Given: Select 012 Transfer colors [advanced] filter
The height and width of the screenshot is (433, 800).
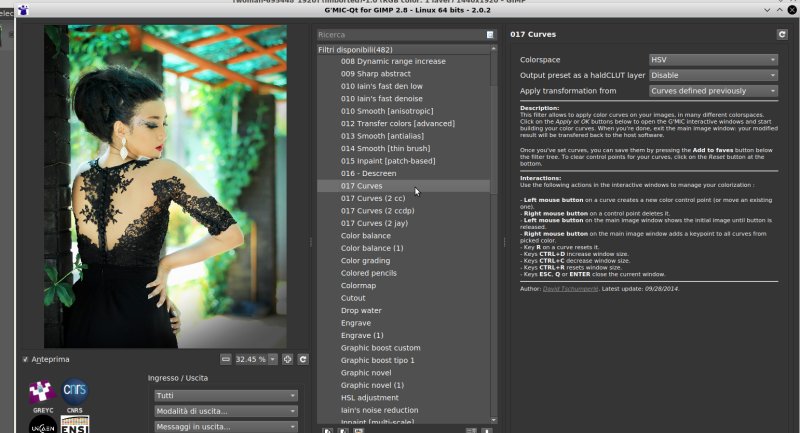Looking at the screenshot, I should [x=397, y=124].
